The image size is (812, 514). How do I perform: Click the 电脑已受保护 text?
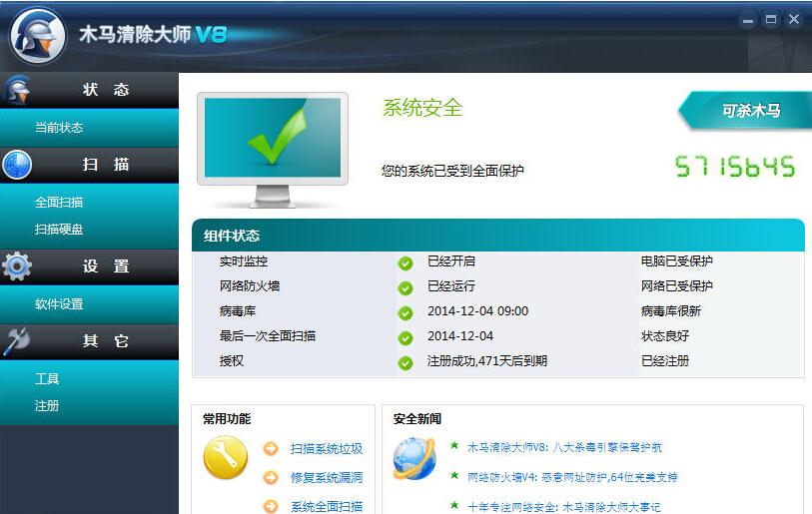677,260
